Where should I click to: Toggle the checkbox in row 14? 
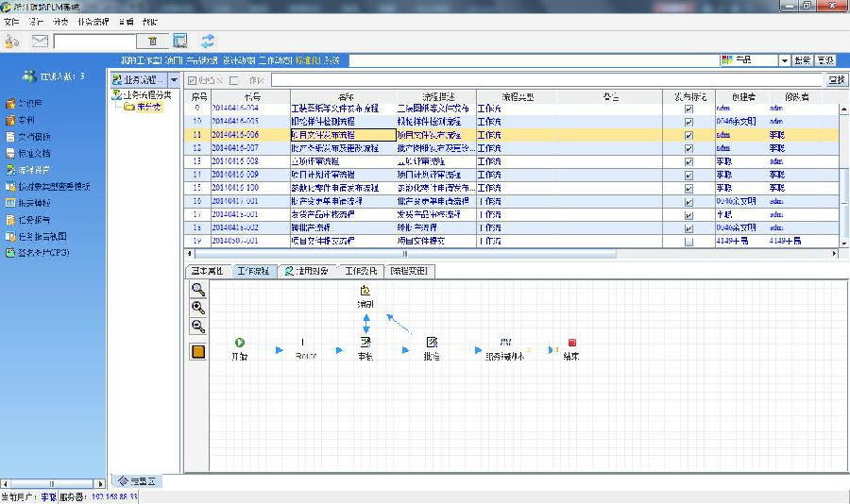coord(688,175)
